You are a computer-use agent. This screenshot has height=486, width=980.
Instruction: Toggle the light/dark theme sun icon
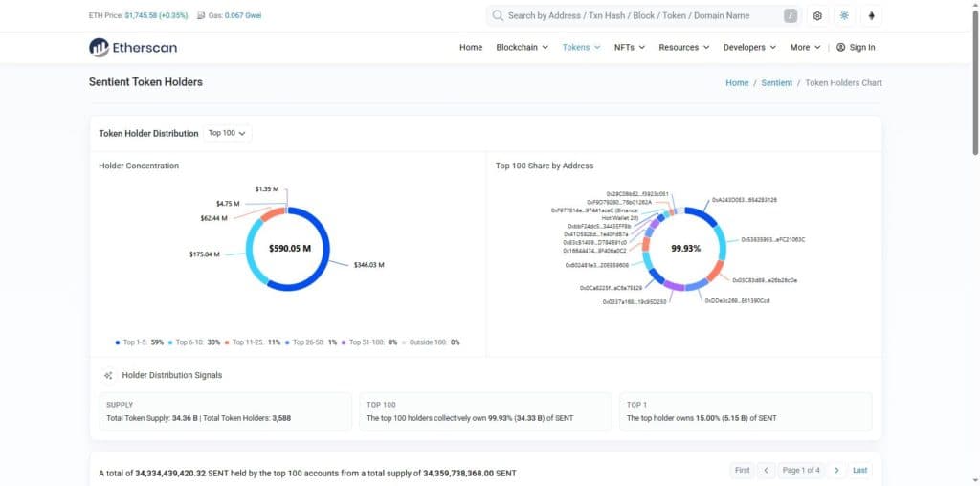(844, 15)
